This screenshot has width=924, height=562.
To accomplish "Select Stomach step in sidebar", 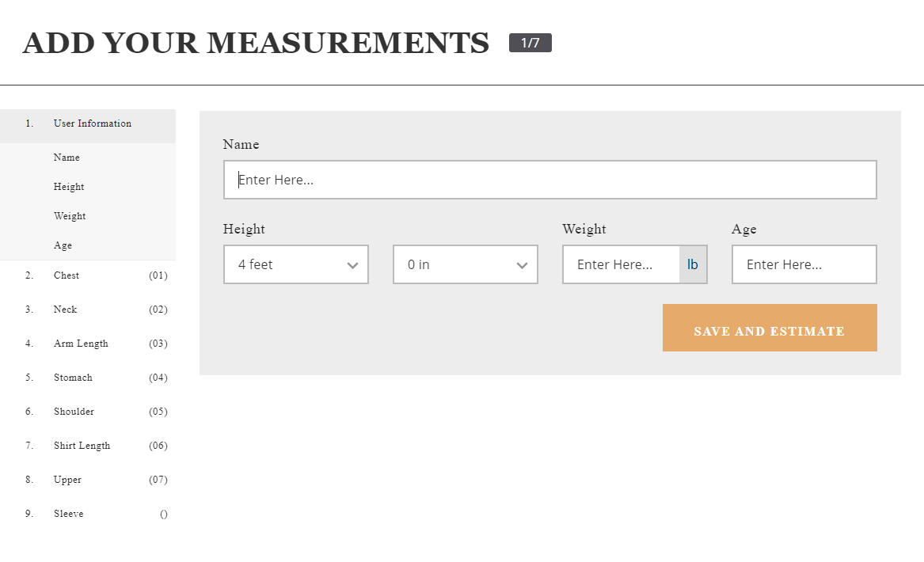I will point(73,378).
